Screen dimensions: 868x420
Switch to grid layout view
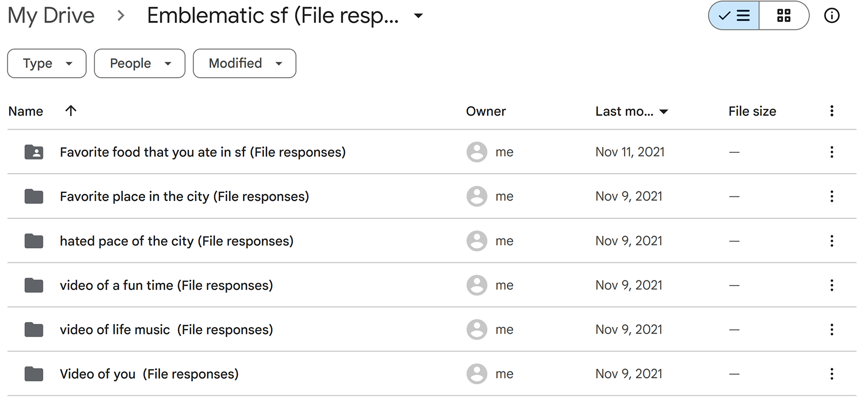click(x=784, y=16)
